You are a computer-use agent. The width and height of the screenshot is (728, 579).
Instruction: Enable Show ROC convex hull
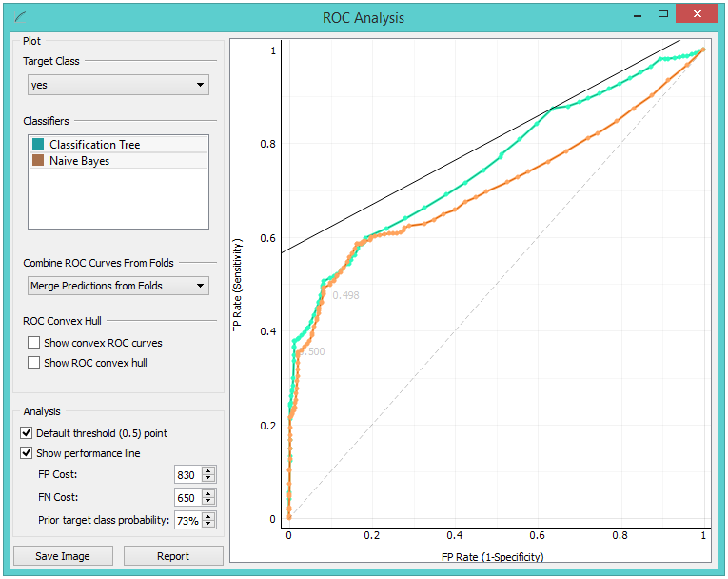[34, 363]
